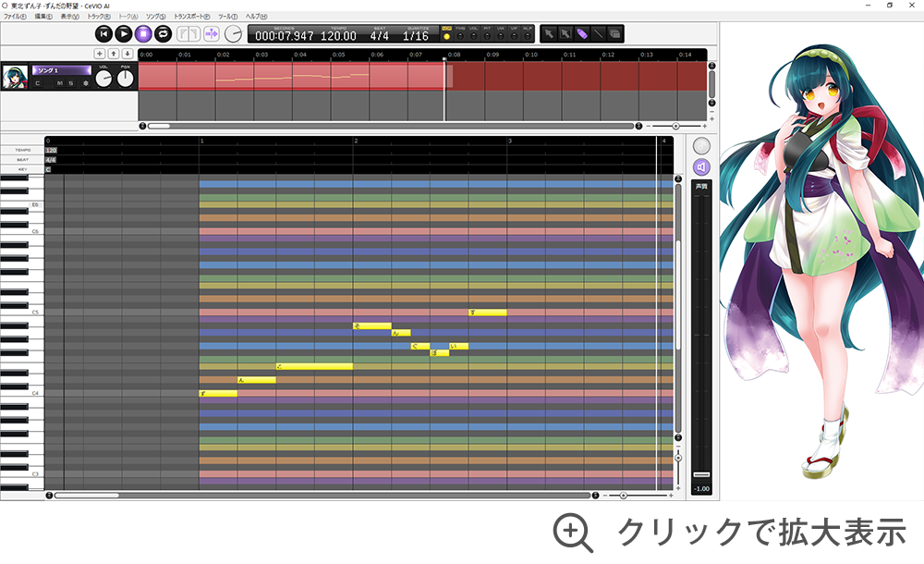Click the piano roll horizontal zoom slider
Image resolution: width=924 pixels, height=564 pixels.
623,496
